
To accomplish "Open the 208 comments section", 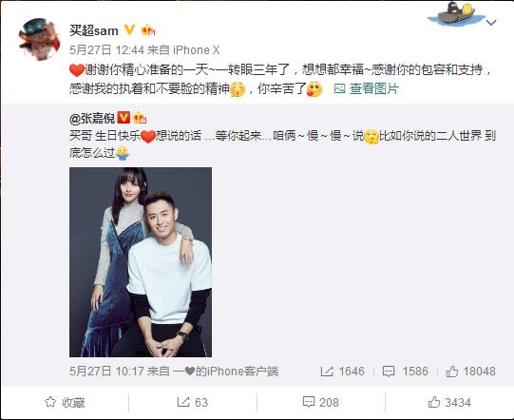I will tap(320, 402).
